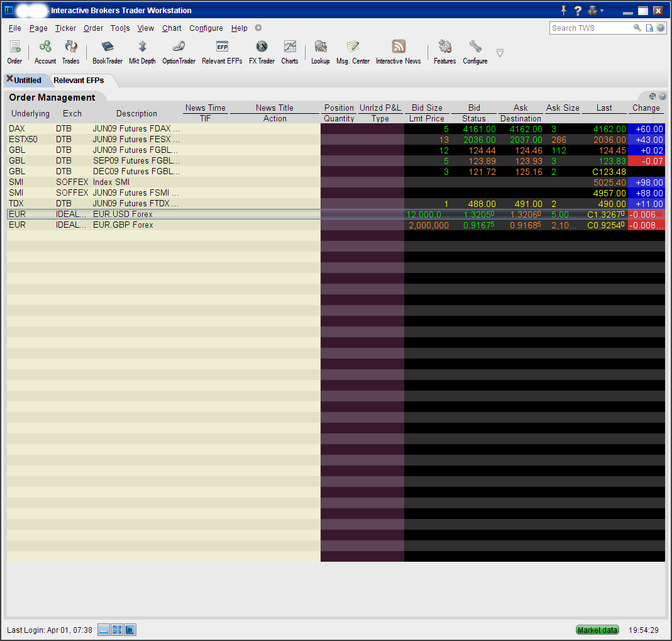Open the Page menu
Viewport: 672px width, 641px height.
pos(38,28)
